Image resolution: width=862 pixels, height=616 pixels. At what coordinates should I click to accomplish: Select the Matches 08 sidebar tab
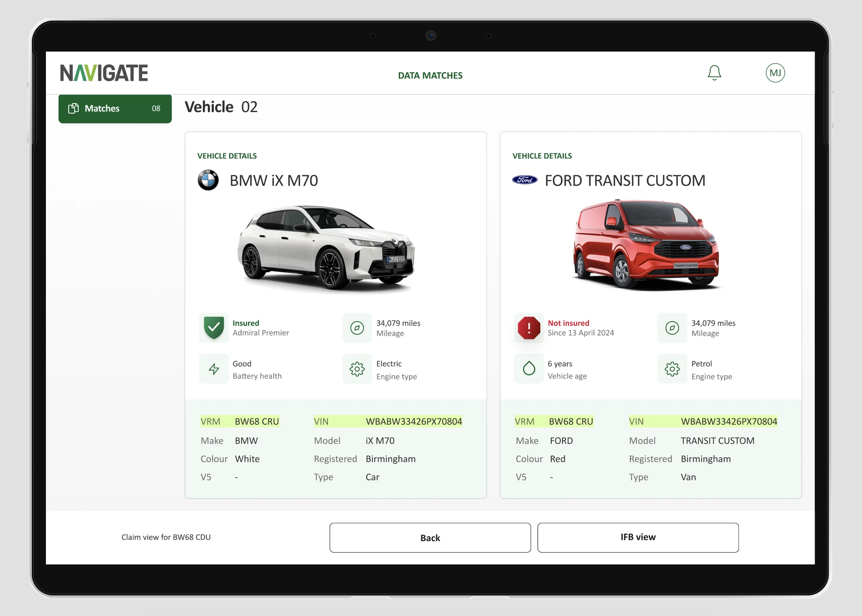click(115, 109)
